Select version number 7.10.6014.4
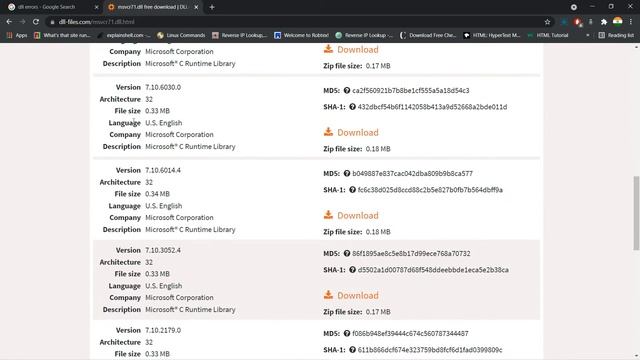This screenshot has height=360, width=640. tap(163, 170)
